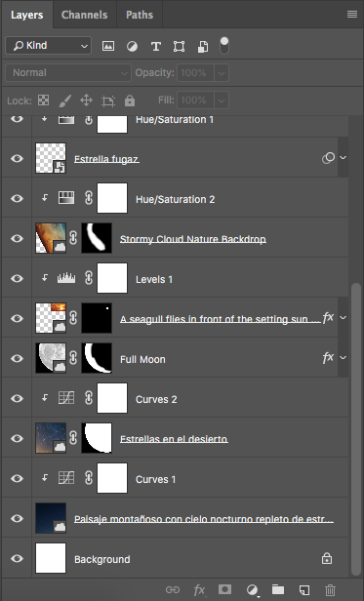Create a new layer icon
Image resolution: width=364 pixels, height=601 pixels.
click(x=304, y=589)
